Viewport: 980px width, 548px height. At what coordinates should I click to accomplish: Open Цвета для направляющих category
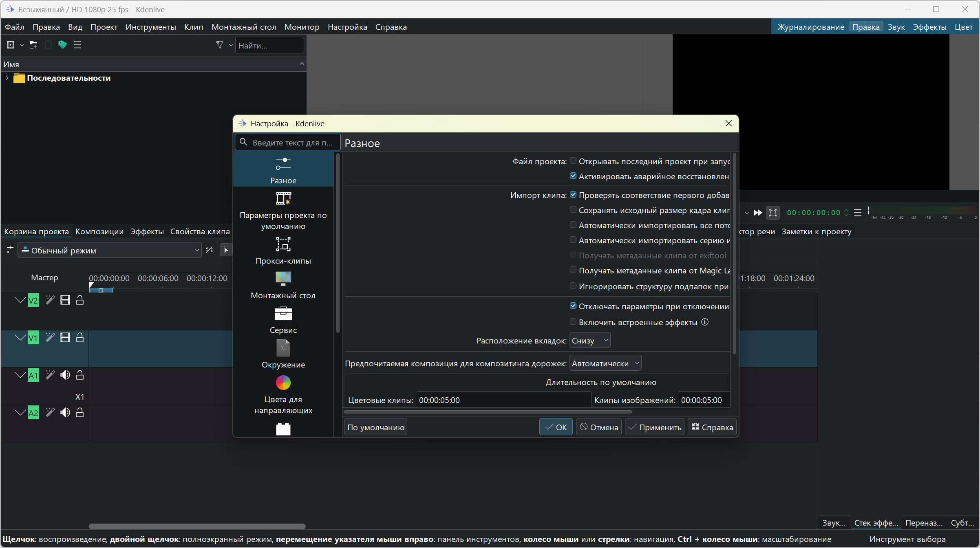click(283, 394)
